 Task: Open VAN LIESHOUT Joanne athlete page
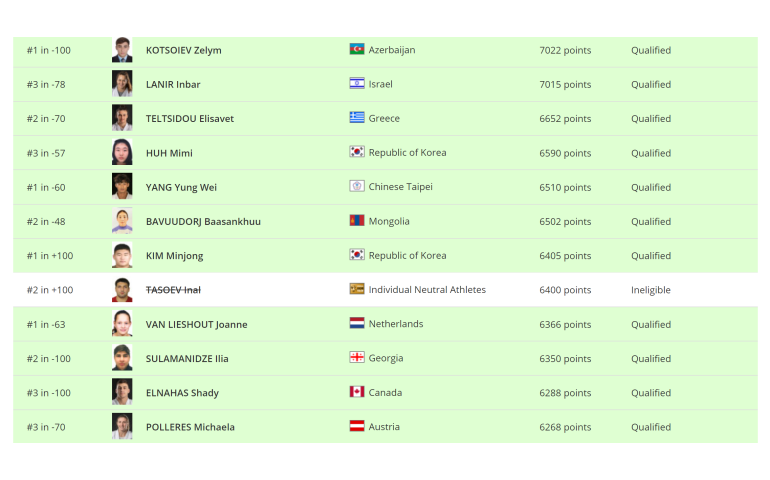tap(196, 324)
